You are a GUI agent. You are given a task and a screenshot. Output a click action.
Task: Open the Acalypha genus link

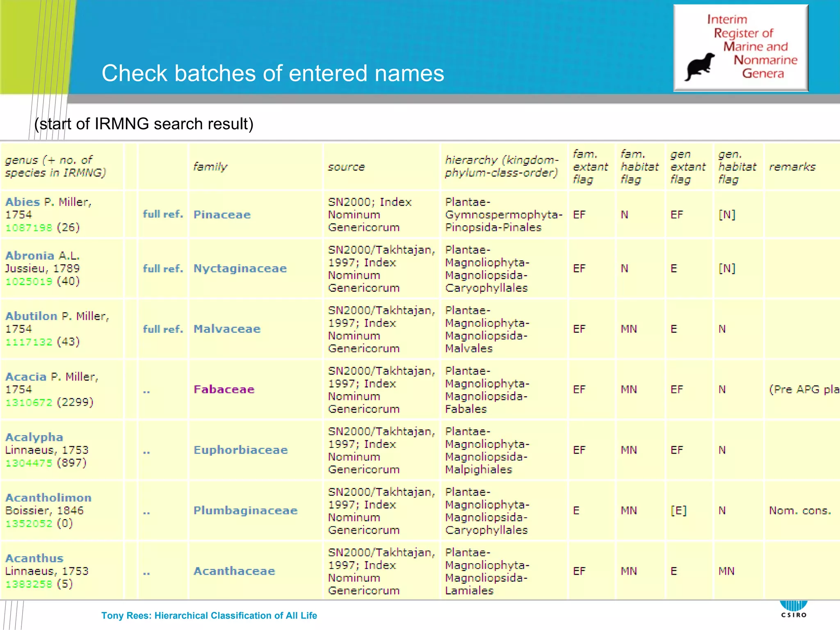(x=34, y=437)
